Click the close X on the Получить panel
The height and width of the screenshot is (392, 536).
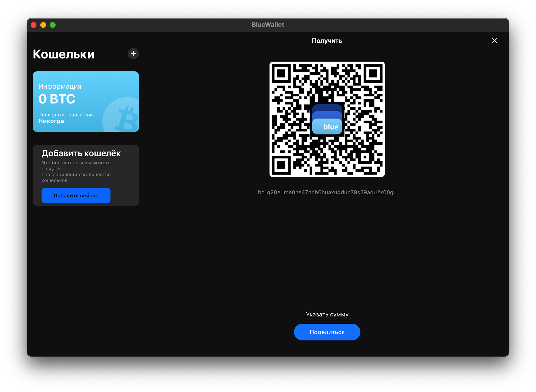point(495,41)
